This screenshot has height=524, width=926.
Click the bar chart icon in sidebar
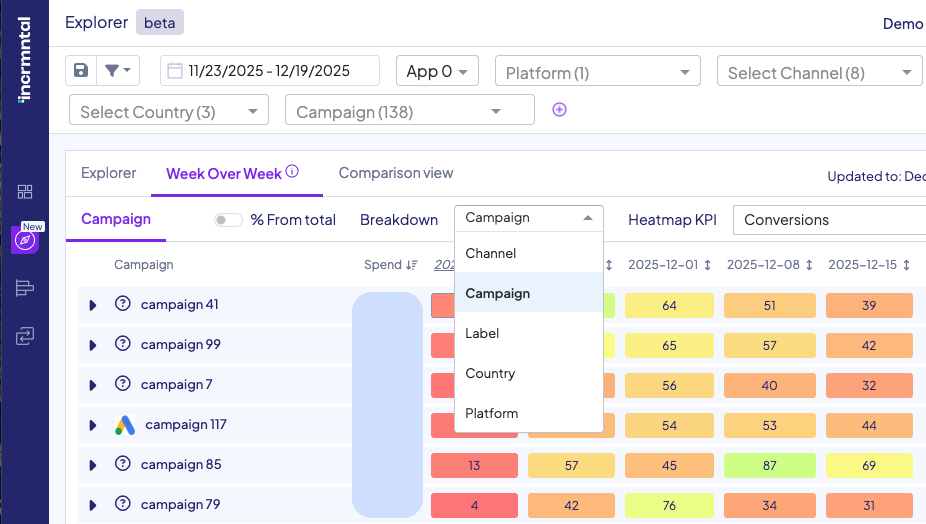25,289
